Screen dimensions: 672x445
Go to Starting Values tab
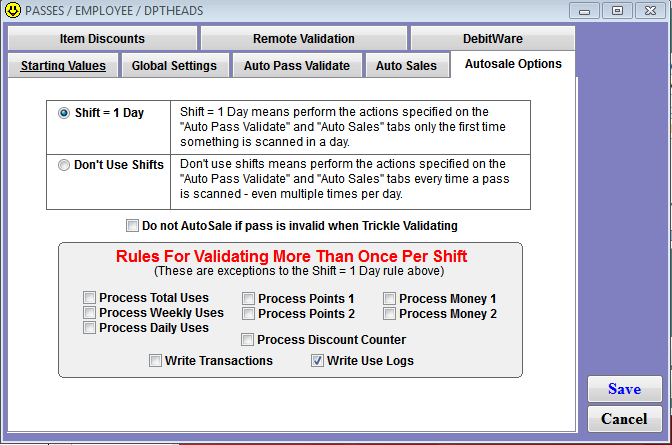point(63,66)
